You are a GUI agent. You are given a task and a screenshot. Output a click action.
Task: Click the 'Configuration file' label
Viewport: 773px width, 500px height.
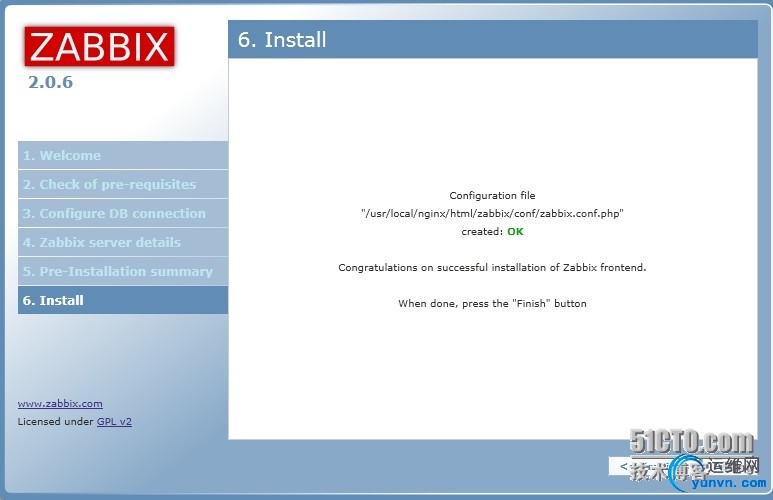pos(492,195)
